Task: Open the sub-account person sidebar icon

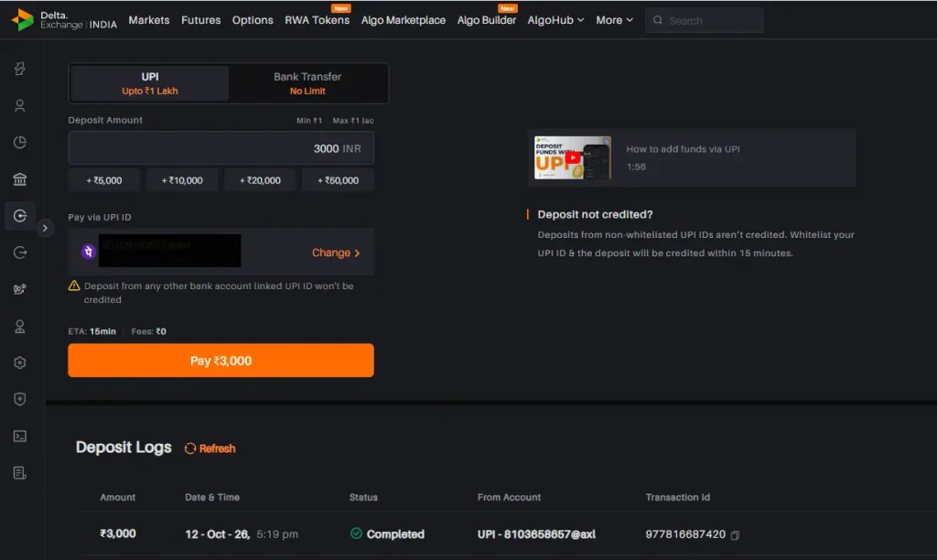Action: click(20, 327)
